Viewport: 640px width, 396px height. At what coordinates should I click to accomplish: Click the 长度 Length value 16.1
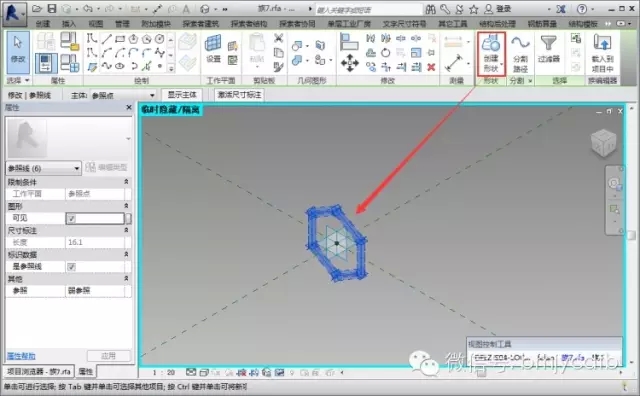point(95,242)
